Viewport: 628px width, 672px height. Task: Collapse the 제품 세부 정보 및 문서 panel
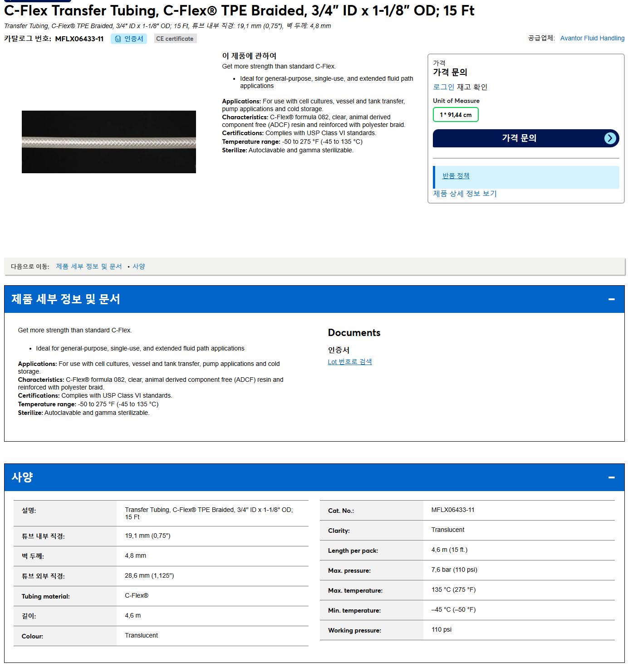click(x=612, y=299)
